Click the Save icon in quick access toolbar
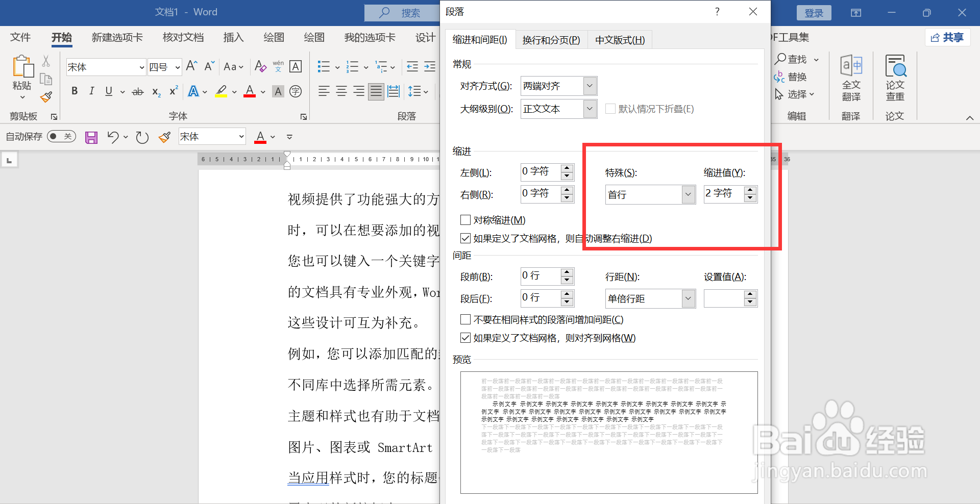This screenshot has height=504, width=980. (x=91, y=137)
